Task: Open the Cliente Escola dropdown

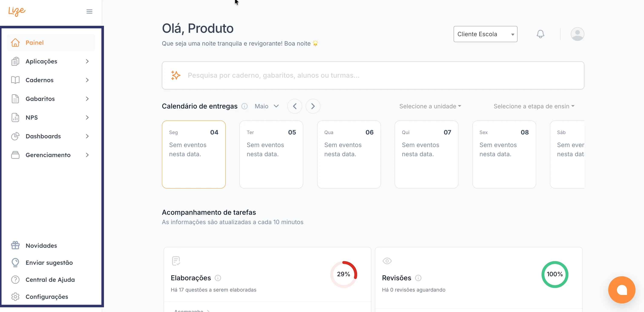Action: pos(485,34)
